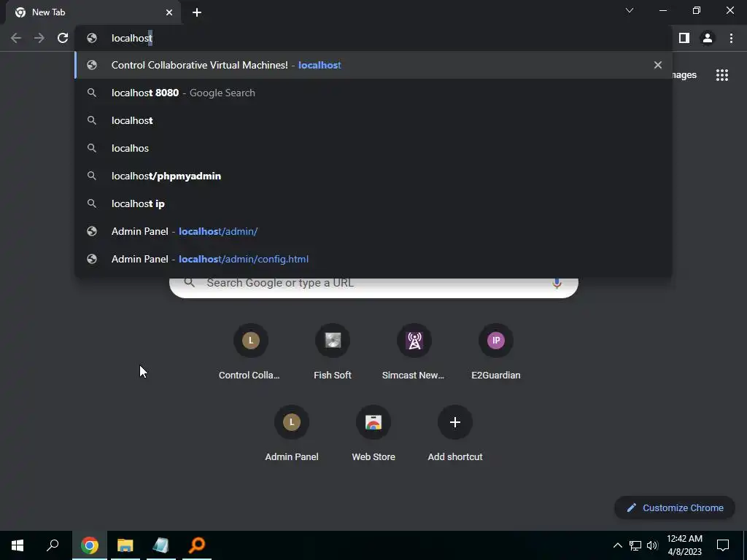Choose the localhost 8080 Google Search suggestion

pos(373,93)
